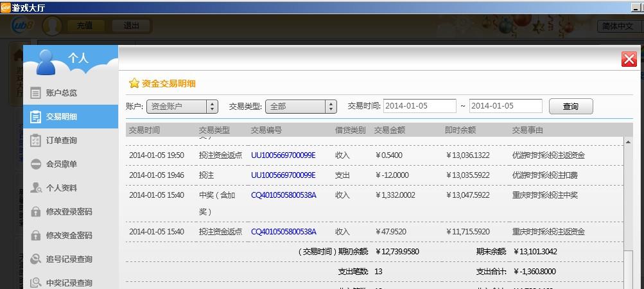Image resolution: width=644 pixels, height=289 pixels.
Task: Click the 2014-01-05 19:50 timestamp
Action: point(157,155)
